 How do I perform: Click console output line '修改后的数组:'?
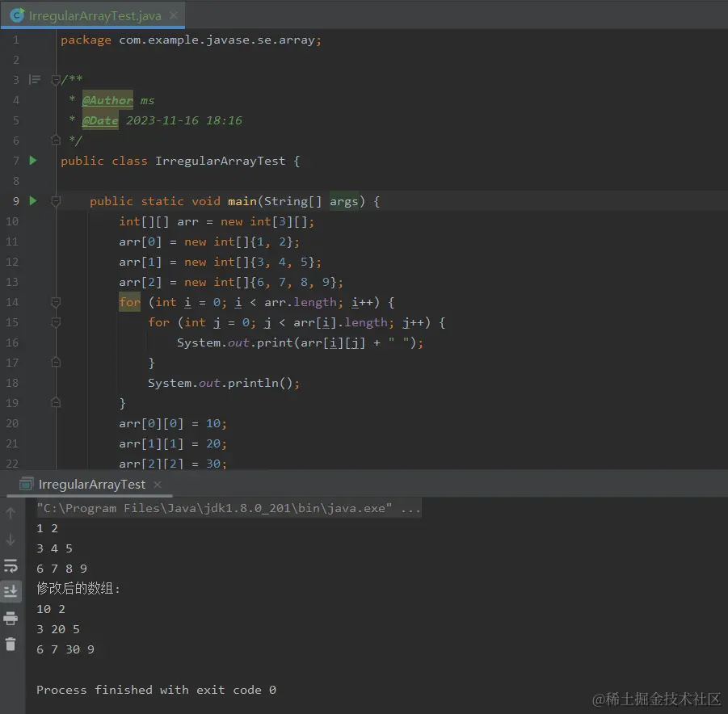tap(78, 589)
